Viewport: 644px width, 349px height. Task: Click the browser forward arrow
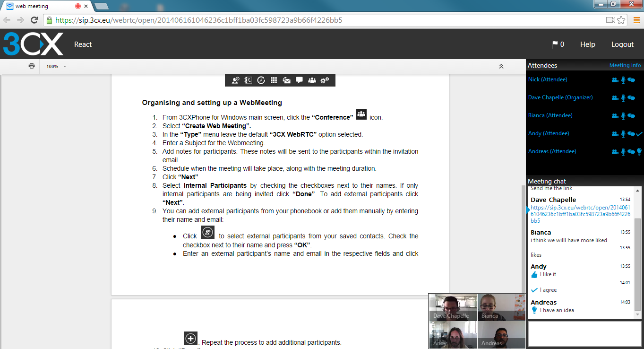click(20, 20)
